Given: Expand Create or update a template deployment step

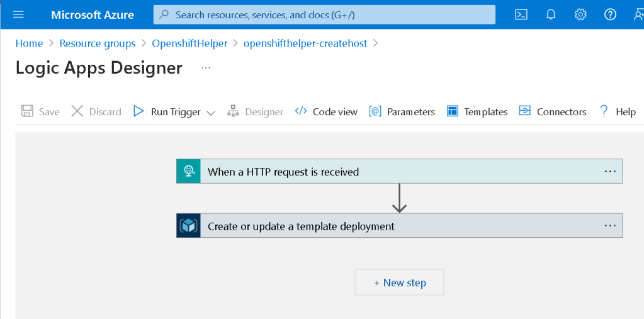Looking at the screenshot, I should pyautogui.click(x=399, y=225).
